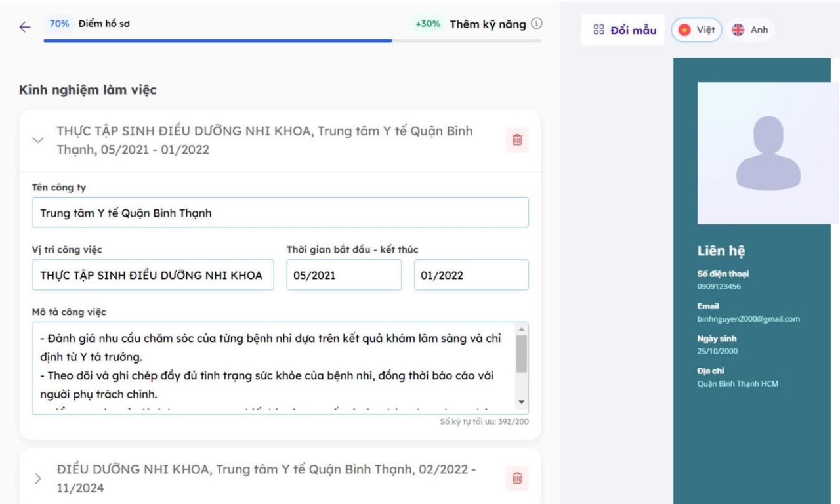This screenshot has height=504, width=840.
Task: Collapse the THỰC TẬP SINH ĐIỀU DƯỠNG NHI KHOA section
Action: coord(38,140)
